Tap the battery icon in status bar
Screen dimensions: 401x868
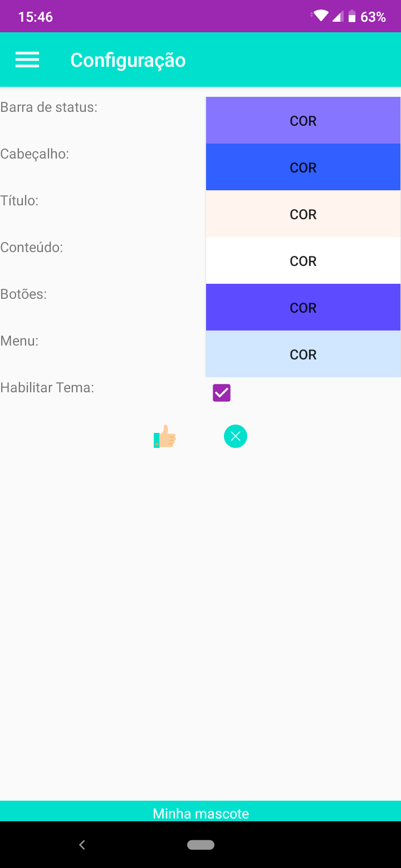352,17
